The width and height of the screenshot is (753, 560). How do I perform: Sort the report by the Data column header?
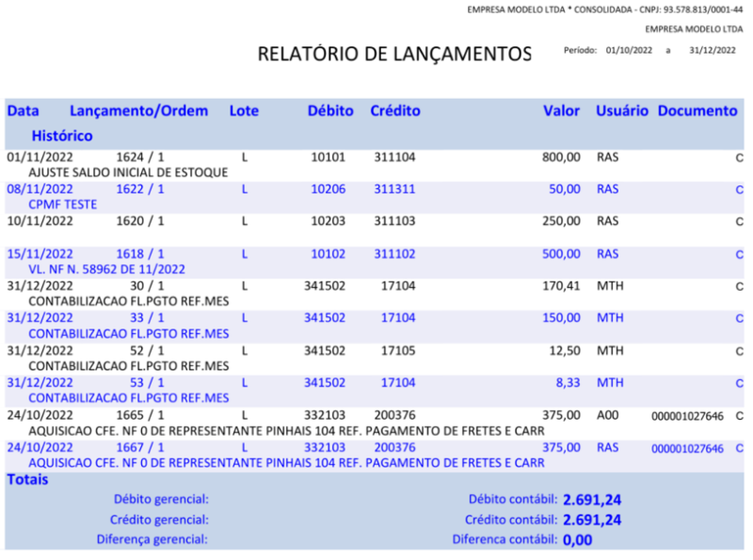[x=22, y=110]
